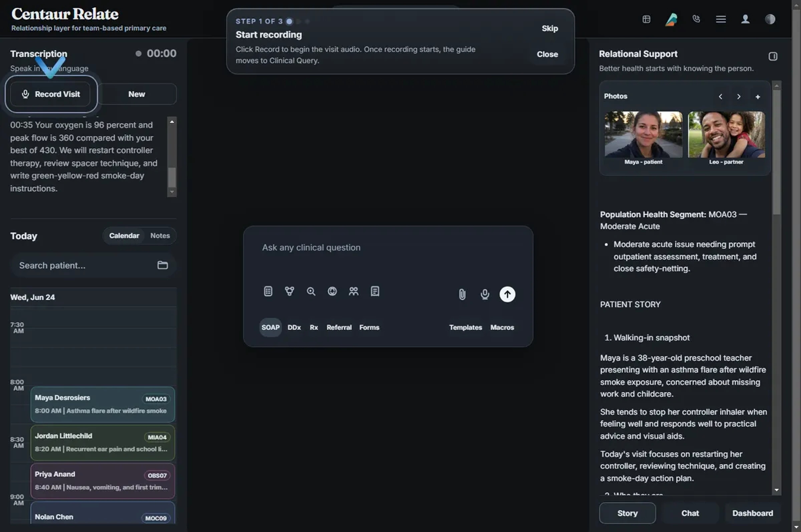This screenshot has width=801, height=532.
Task: Click the checklist note icon in query box
Action: pos(268,291)
